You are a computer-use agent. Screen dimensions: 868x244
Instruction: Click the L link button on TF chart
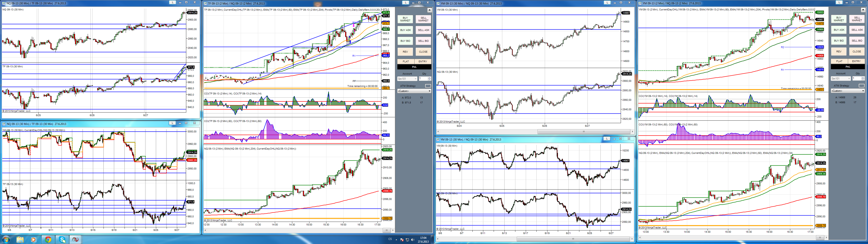[x=405, y=2]
